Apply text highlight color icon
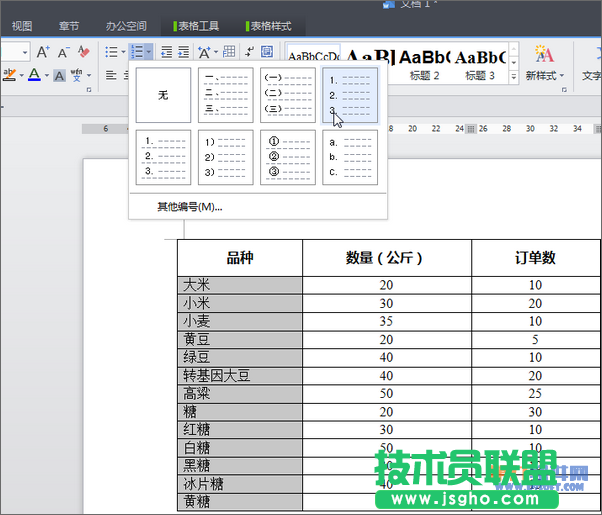This screenshot has height=515, width=602. (9, 75)
